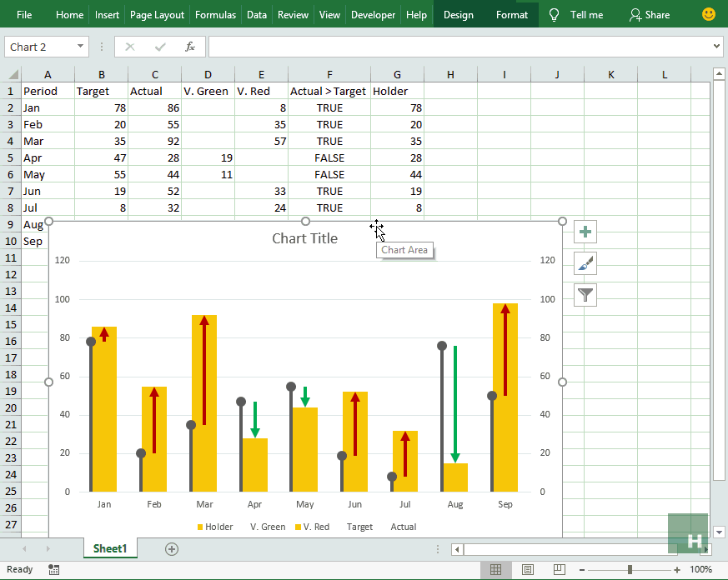The height and width of the screenshot is (580, 728).
Task: Click the Enter checkmark in the formula bar
Action: pyautogui.click(x=160, y=47)
